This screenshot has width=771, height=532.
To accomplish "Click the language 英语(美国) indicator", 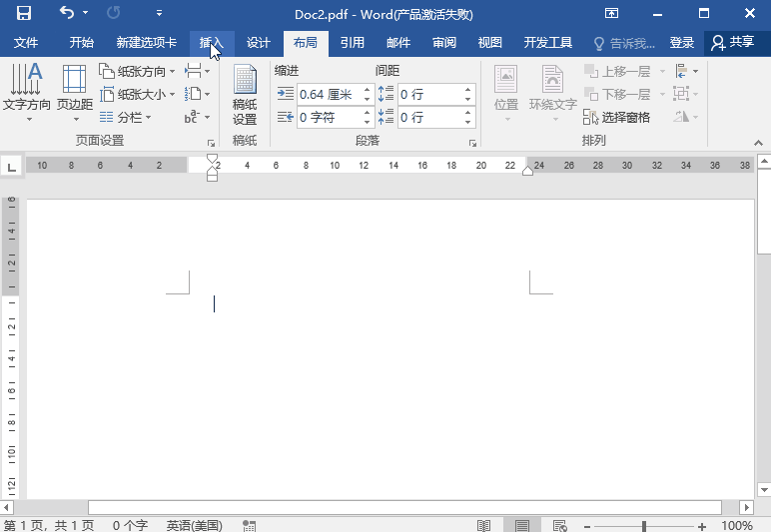I will click(194, 525).
